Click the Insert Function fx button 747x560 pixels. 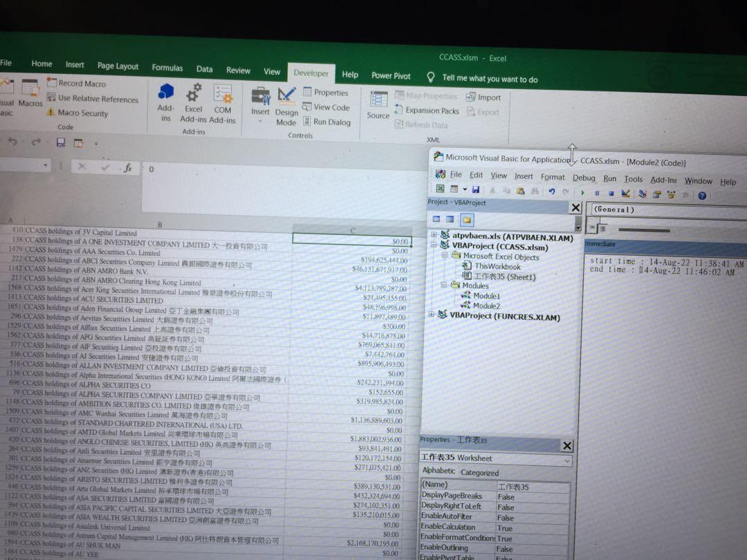[x=127, y=167]
